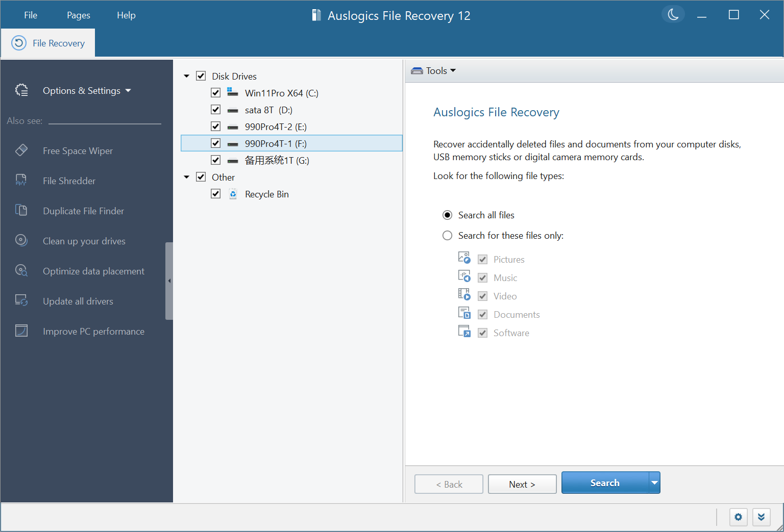This screenshot has width=784, height=532.
Task: Uncheck the Recycle Bin item
Action: coord(215,193)
